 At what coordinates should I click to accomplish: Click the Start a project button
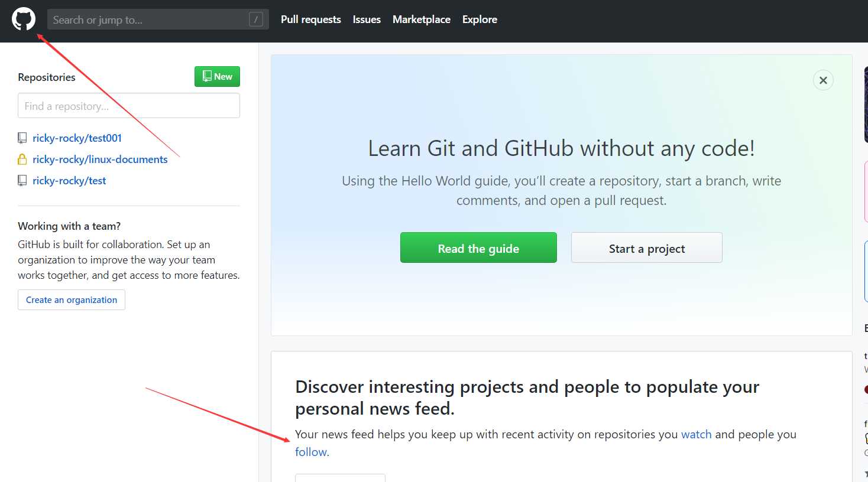[647, 248]
